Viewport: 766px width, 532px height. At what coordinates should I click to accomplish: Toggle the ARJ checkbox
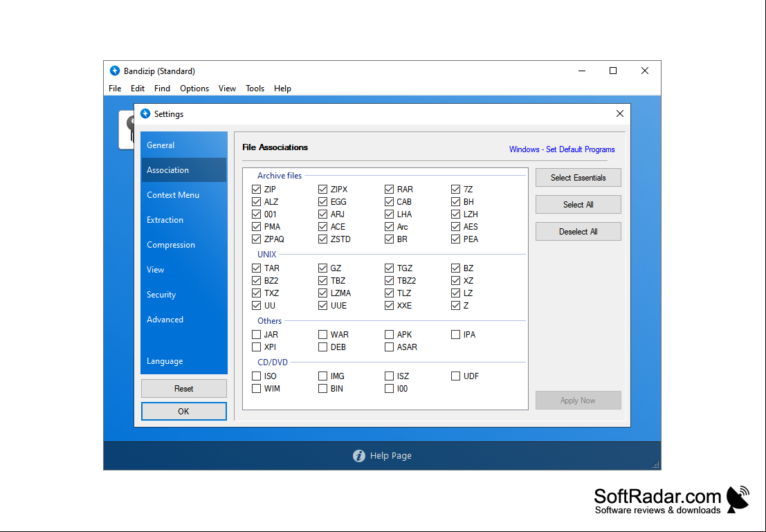coord(323,214)
